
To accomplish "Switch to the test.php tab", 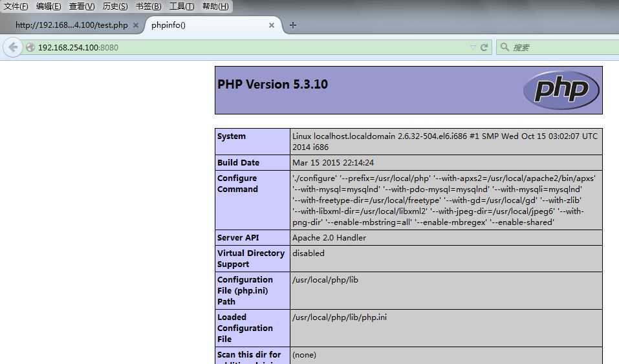I will [72, 25].
